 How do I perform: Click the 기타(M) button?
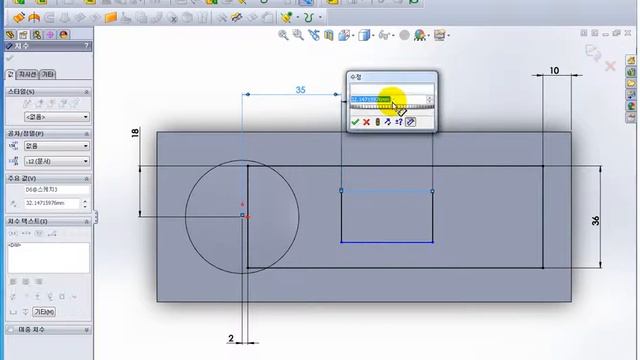pos(44,312)
